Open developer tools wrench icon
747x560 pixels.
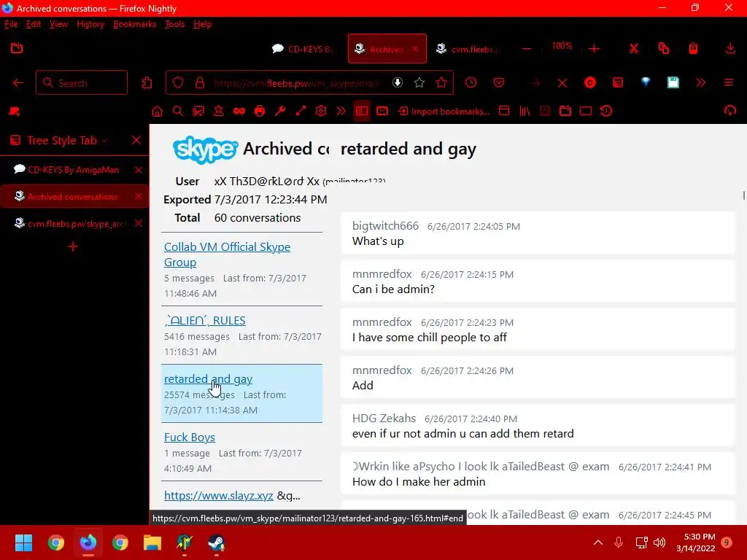tap(280, 112)
